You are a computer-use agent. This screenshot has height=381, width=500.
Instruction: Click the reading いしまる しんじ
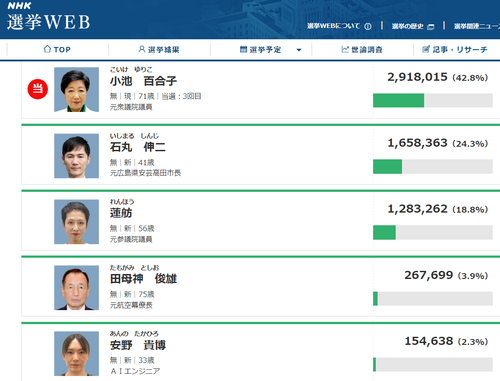pos(134,136)
